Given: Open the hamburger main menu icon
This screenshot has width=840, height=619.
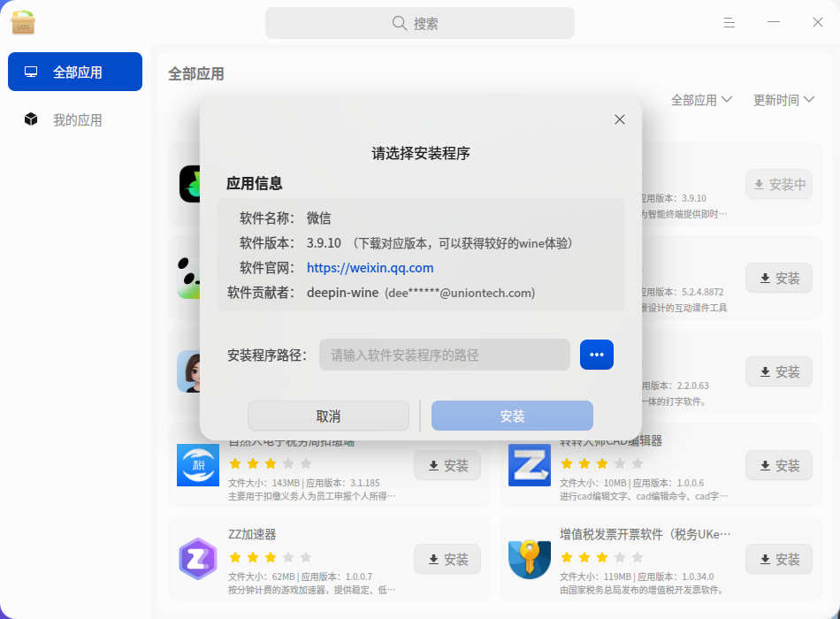Looking at the screenshot, I should tap(729, 22).
